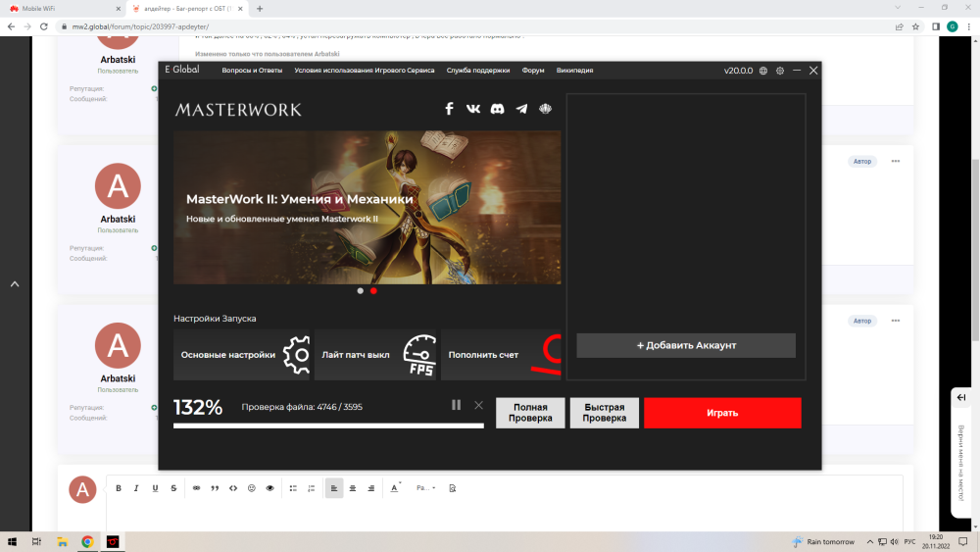Screen dimensions: 980x552
Task: Open the Facebook social icon
Action: pyautogui.click(x=449, y=109)
